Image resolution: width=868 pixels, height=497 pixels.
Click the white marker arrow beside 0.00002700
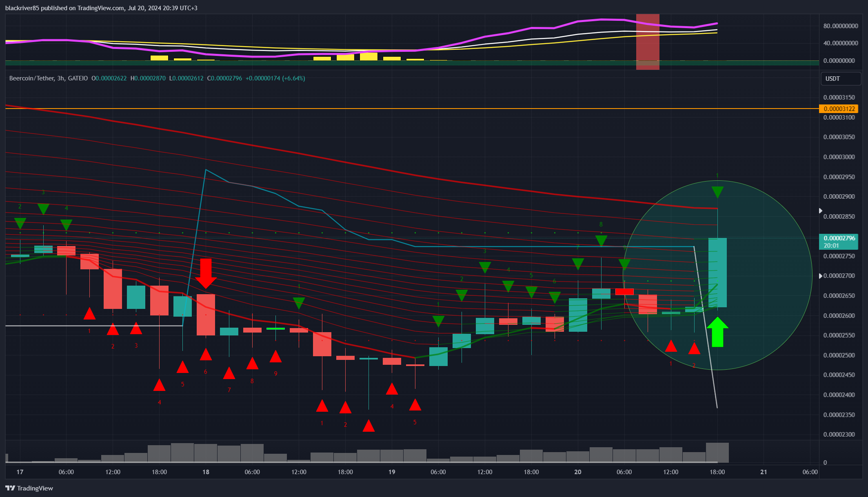(821, 276)
